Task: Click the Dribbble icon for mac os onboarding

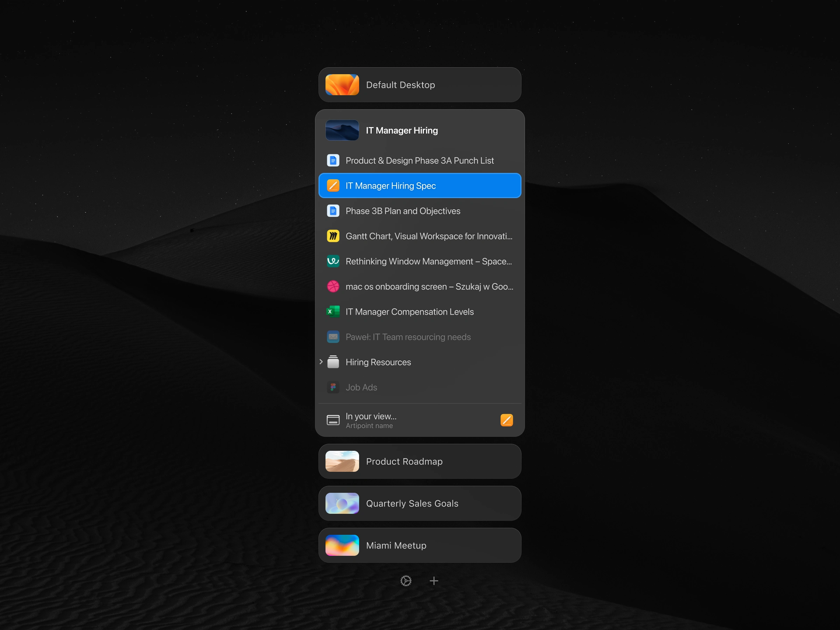Action: 333,286
